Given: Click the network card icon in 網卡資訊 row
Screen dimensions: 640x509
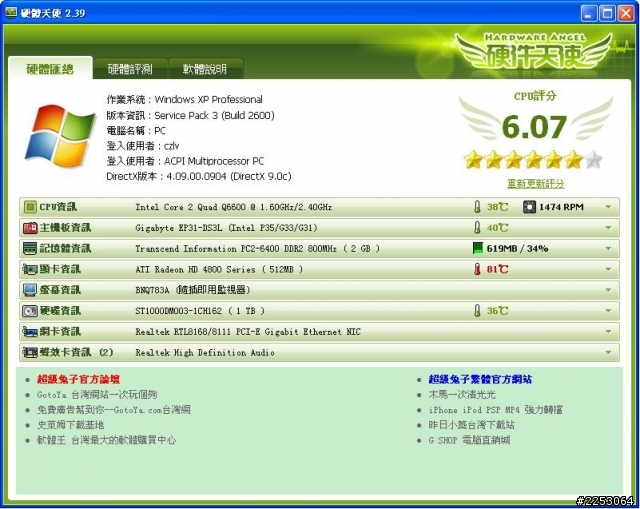Looking at the screenshot, I should coord(30,332).
